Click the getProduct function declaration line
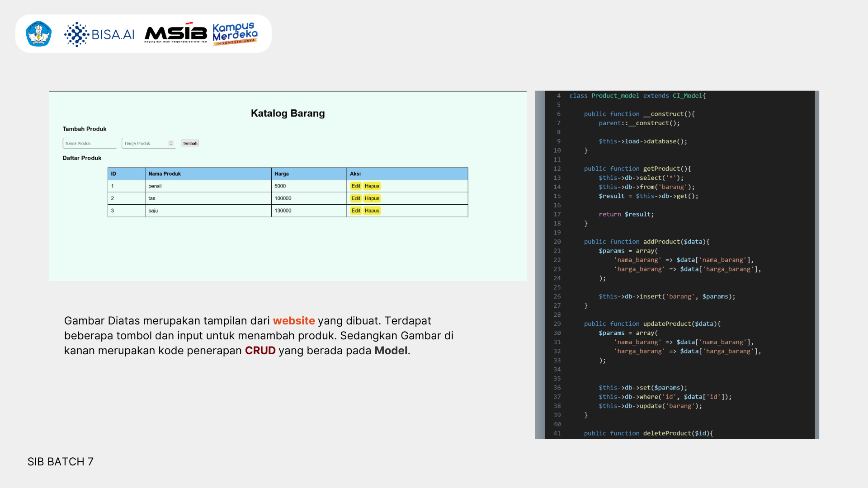This screenshot has height=488, width=868. (637, 169)
